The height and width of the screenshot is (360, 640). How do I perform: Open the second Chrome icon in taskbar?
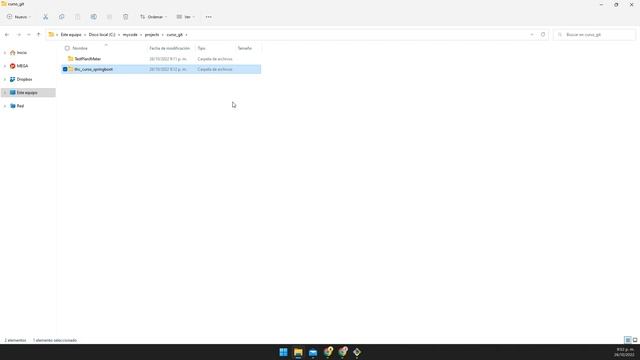(342, 352)
